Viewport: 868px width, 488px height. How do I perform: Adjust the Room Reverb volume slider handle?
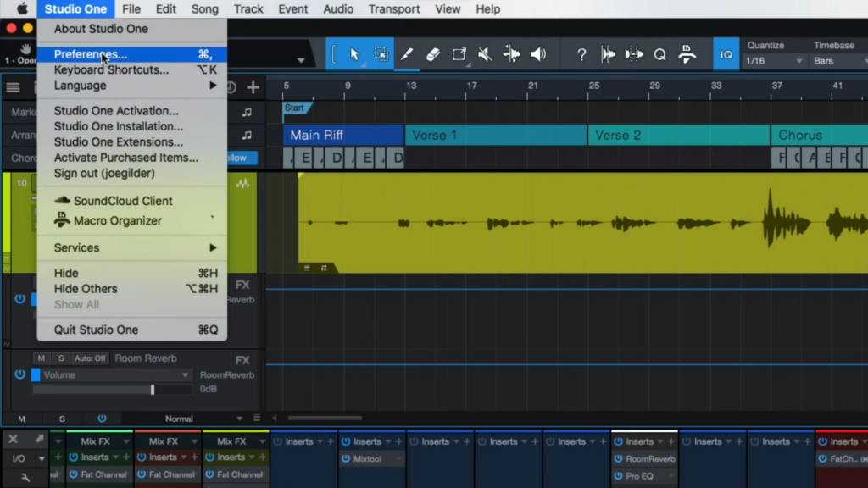pyautogui.click(x=153, y=390)
